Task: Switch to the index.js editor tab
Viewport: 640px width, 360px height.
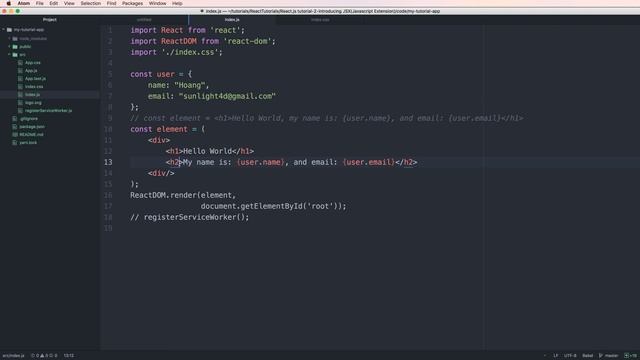Action: [232, 20]
